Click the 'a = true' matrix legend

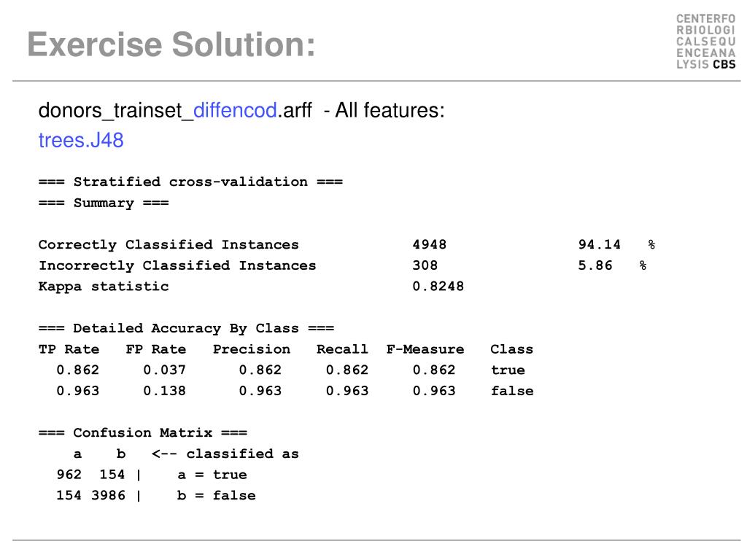point(212,475)
